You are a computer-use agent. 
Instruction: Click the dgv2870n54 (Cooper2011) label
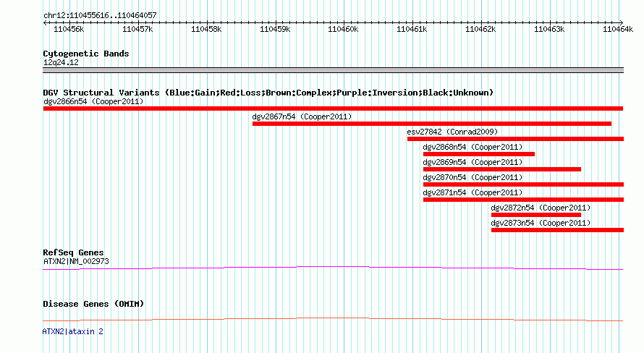[x=473, y=177]
